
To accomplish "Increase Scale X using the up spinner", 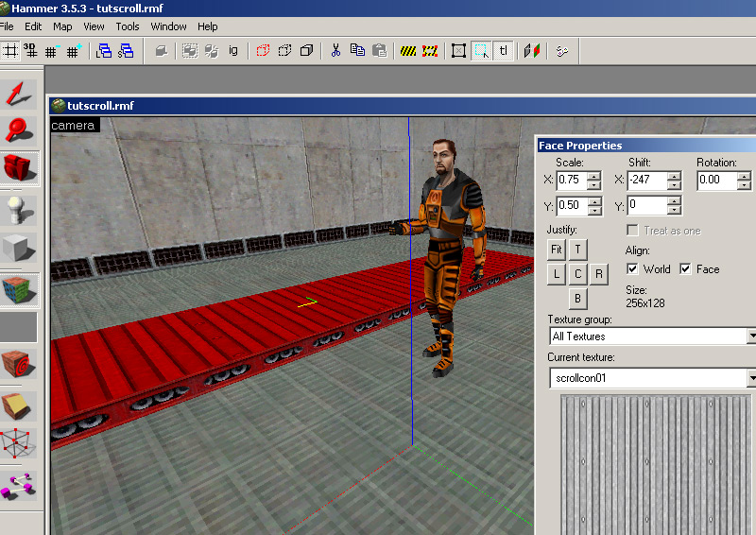I will pyautogui.click(x=594, y=176).
